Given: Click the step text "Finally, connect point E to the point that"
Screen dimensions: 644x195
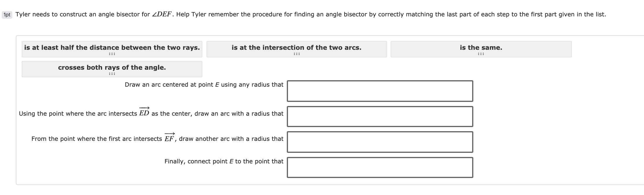Looking at the screenshot, I should click(x=224, y=161).
